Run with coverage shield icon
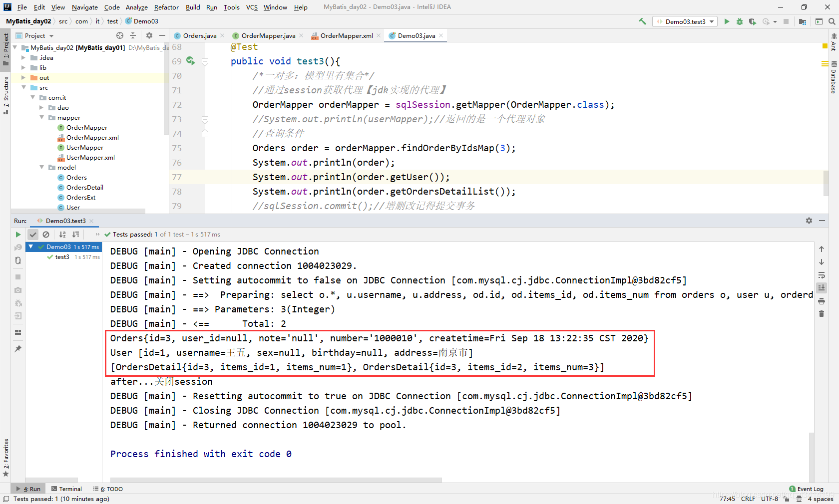 [x=752, y=21]
